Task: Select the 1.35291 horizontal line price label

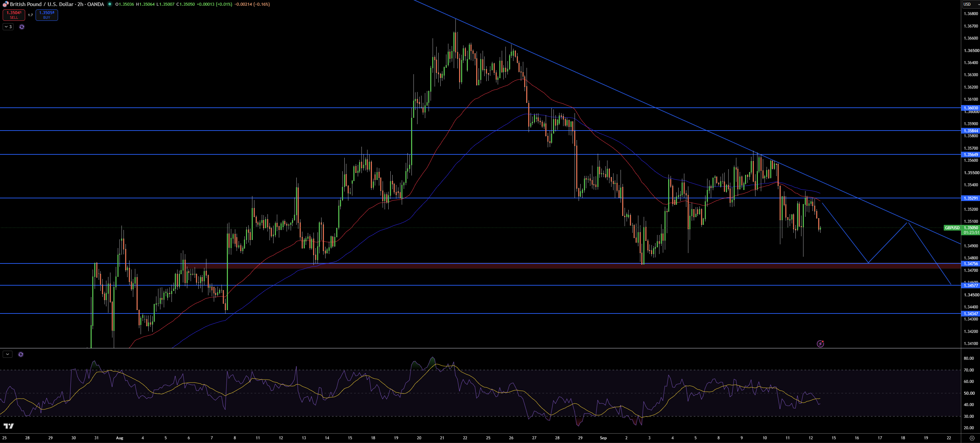Action: pyautogui.click(x=970, y=198)
